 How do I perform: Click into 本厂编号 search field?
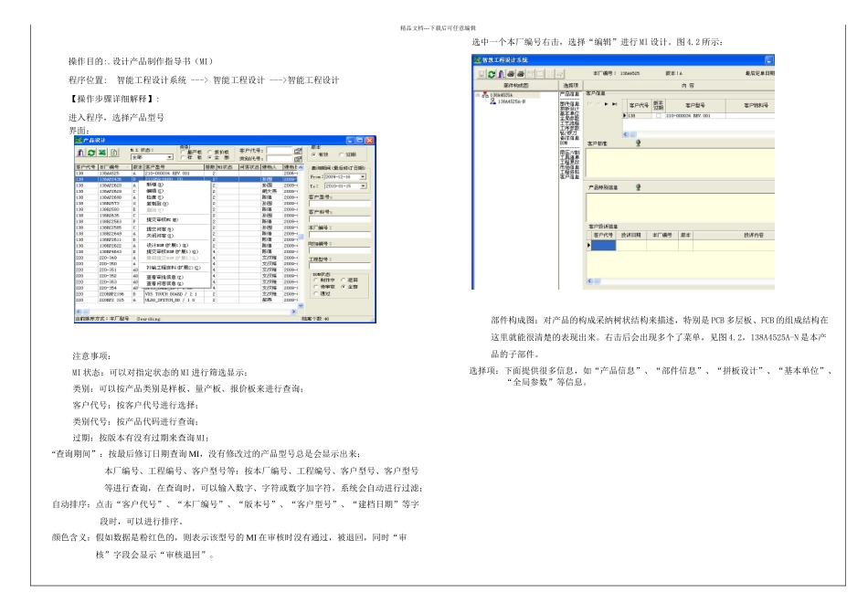point(340,235)
